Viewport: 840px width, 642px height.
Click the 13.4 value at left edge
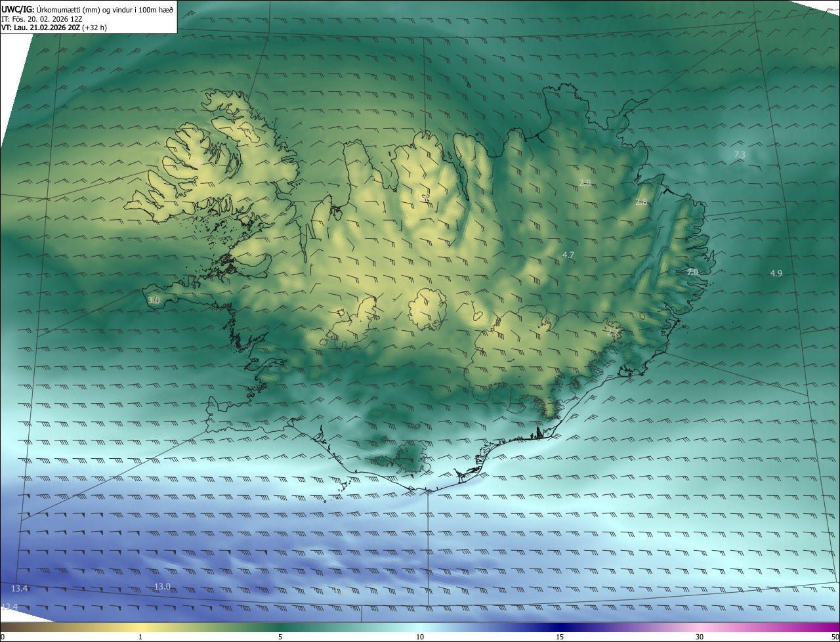tap(20, 588)
